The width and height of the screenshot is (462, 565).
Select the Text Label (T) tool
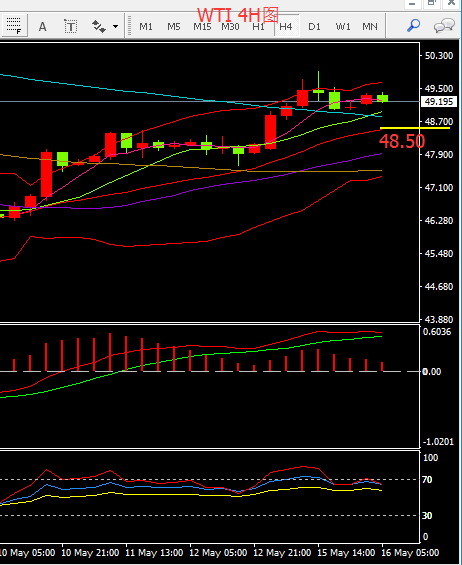click(x=71, y=27)
